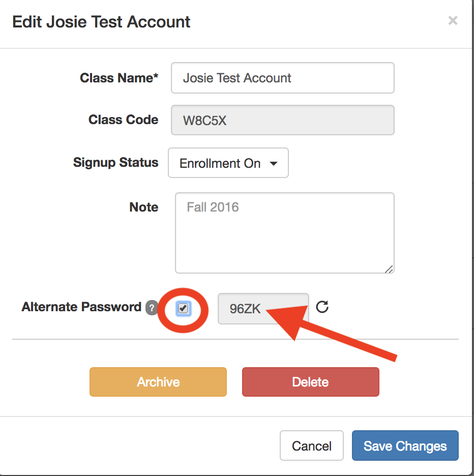This screenshot has width=474, height=476.
Task: Click the Alternate Password label text
Action: (81, 307)
